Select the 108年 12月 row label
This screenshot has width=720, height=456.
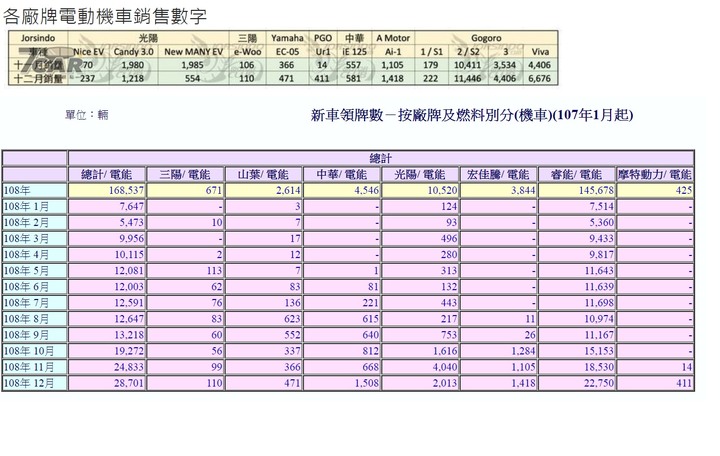(x=34, y=383)
